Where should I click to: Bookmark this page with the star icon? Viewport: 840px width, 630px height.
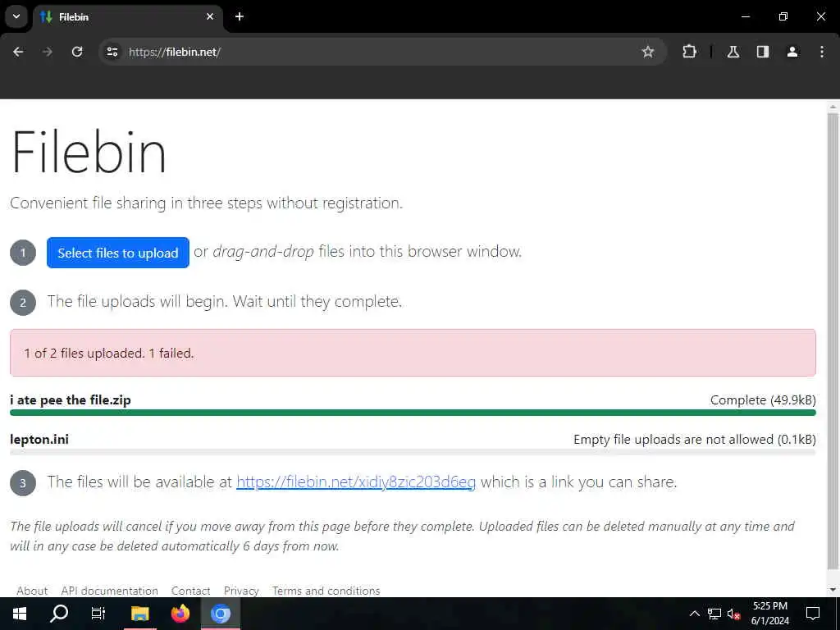(x=648, y=52)
